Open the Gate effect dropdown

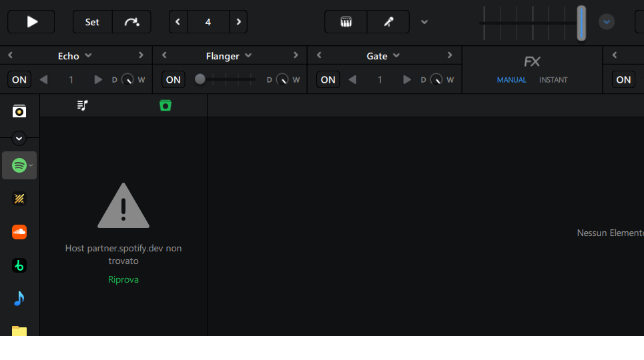click(383, 56)
